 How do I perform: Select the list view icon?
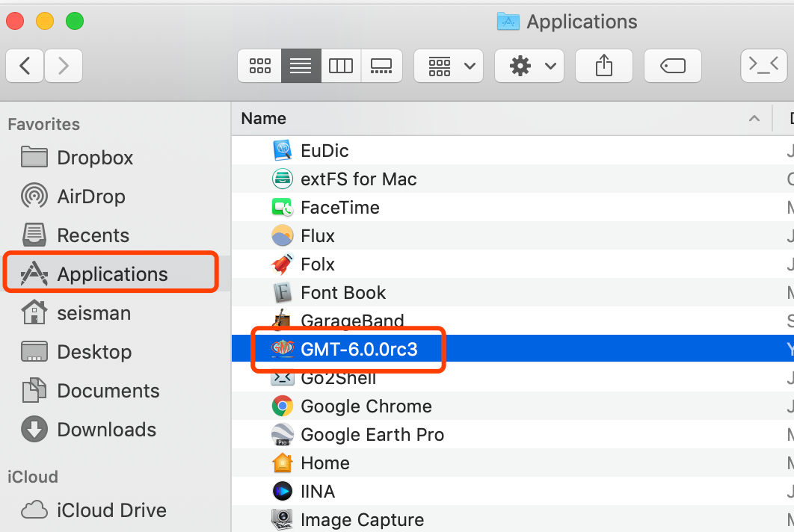pyautogui.click(x=301, y=66)
